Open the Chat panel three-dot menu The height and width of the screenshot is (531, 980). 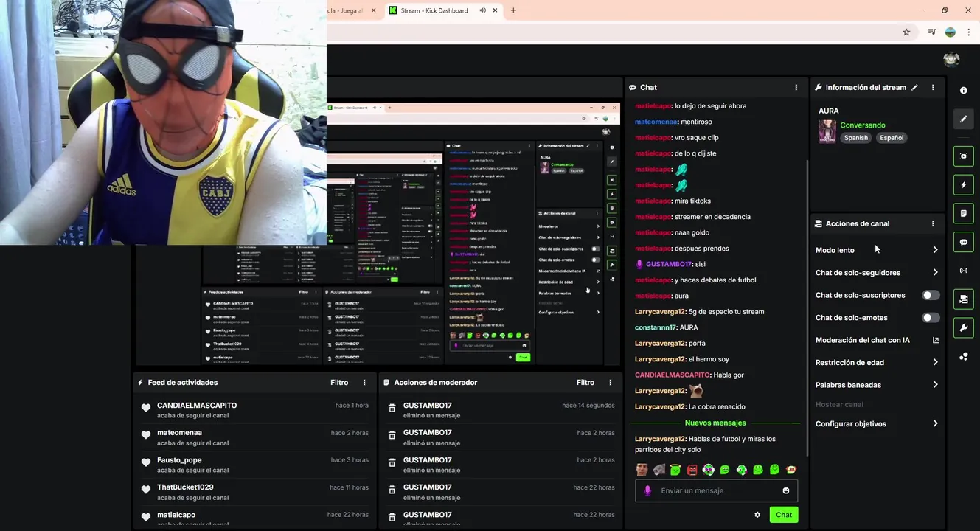tap(796, 87)
